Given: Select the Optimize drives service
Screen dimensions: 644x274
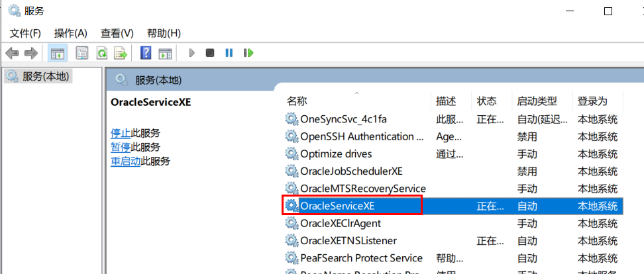Looking at the screenshot, I should click(x=336, y=154).
